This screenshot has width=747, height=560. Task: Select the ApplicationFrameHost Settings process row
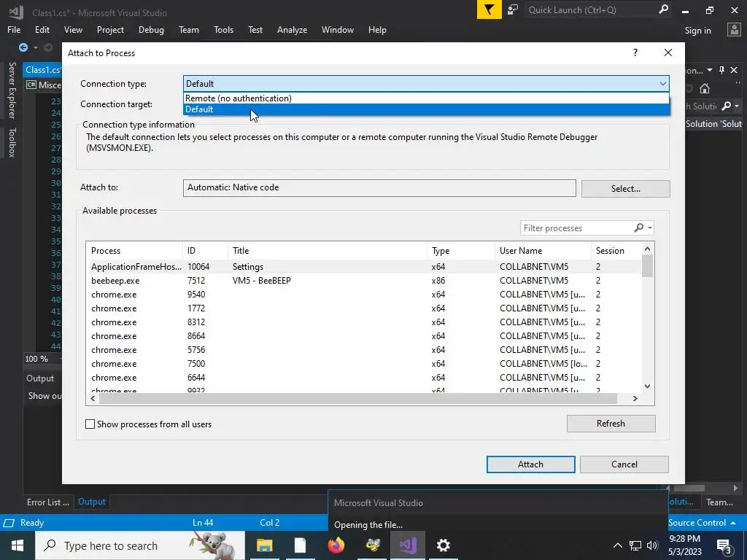363,267
